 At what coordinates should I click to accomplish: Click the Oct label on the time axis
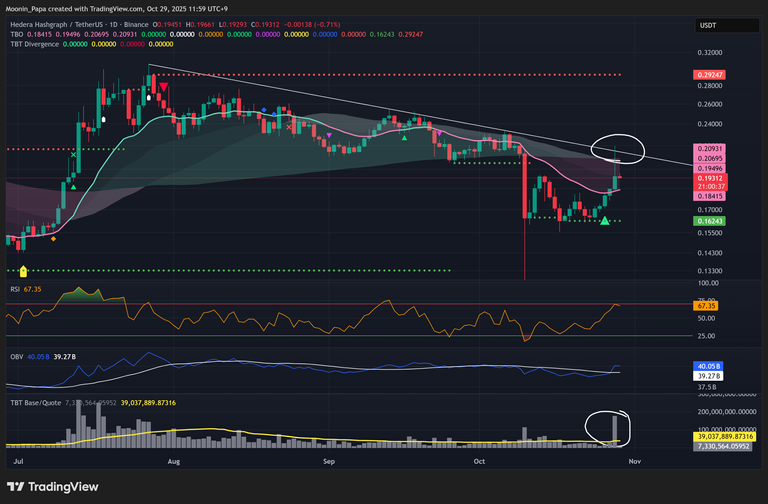pyautogui.click(x=479, y=461)
